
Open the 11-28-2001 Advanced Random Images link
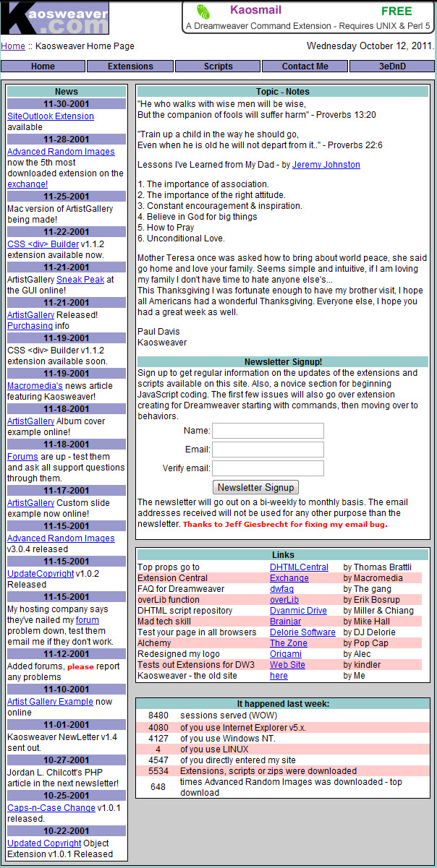(61, 152)
